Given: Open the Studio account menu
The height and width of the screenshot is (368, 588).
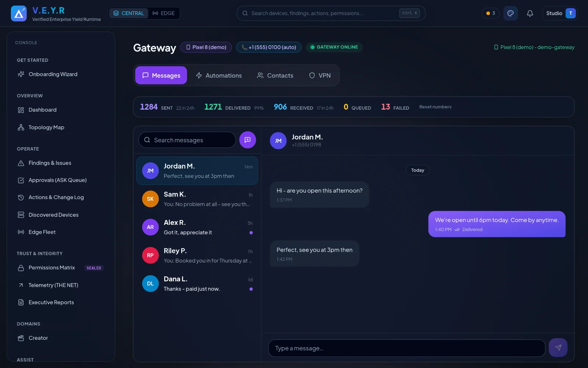Looking at the screenshot, I should (x=560, y=13).
